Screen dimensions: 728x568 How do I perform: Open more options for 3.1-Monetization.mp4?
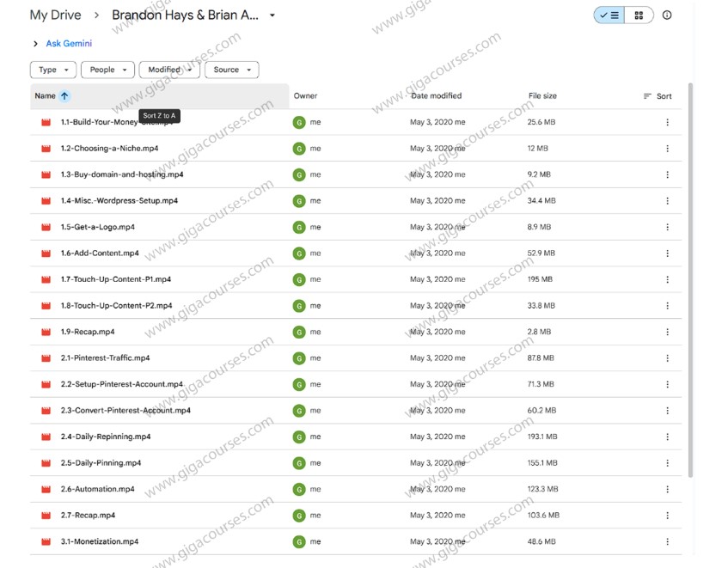coord(667,542)
